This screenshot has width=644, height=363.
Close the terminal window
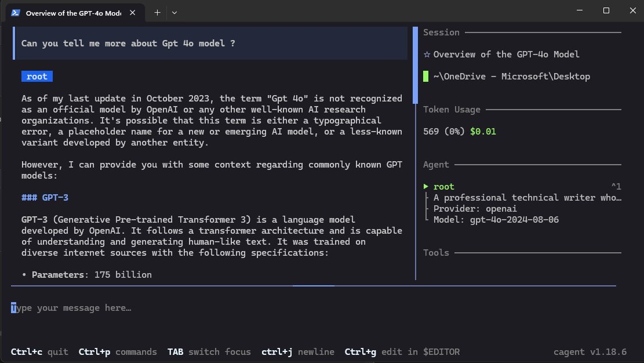pyautogui.click(x=632, y=10)
